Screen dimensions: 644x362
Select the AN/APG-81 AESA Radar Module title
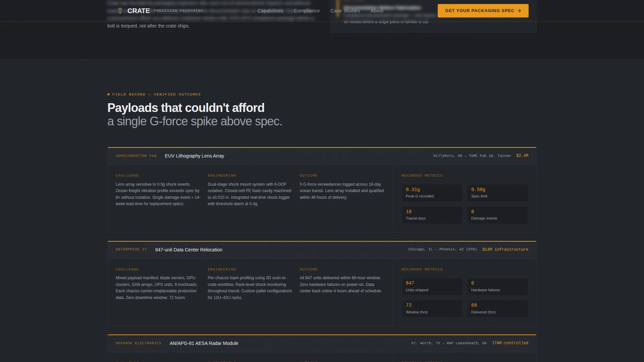click(x=204, y=343)
